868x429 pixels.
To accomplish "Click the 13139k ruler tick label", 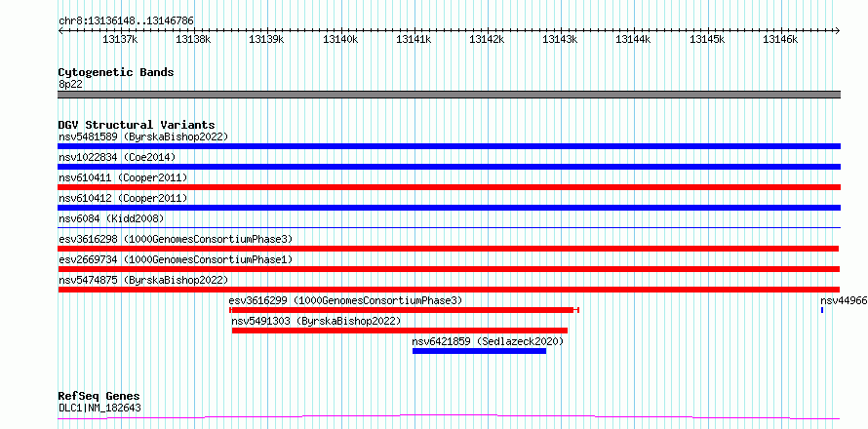I will click(x=267, y=39).
